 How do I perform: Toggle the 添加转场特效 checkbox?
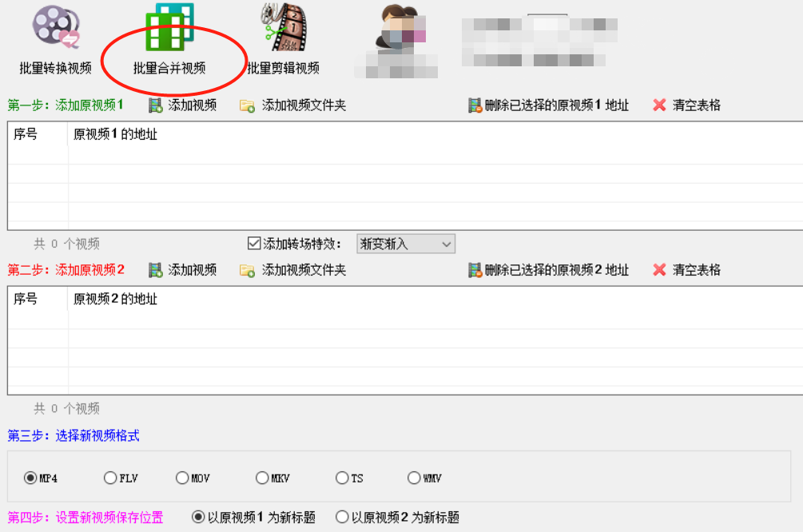[x=254, y=243]
